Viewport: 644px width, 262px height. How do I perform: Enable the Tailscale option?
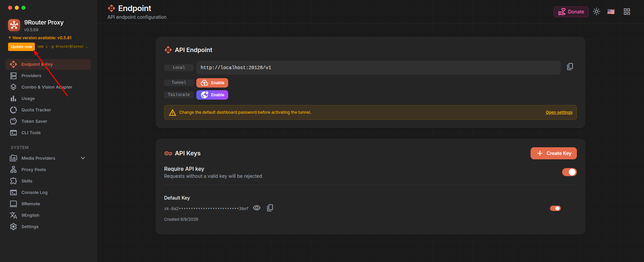(212, 95)
